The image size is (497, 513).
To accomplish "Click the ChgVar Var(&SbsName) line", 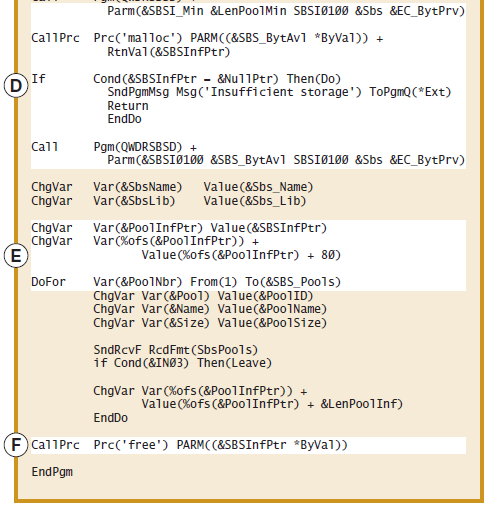I will [x=172, y=187].
